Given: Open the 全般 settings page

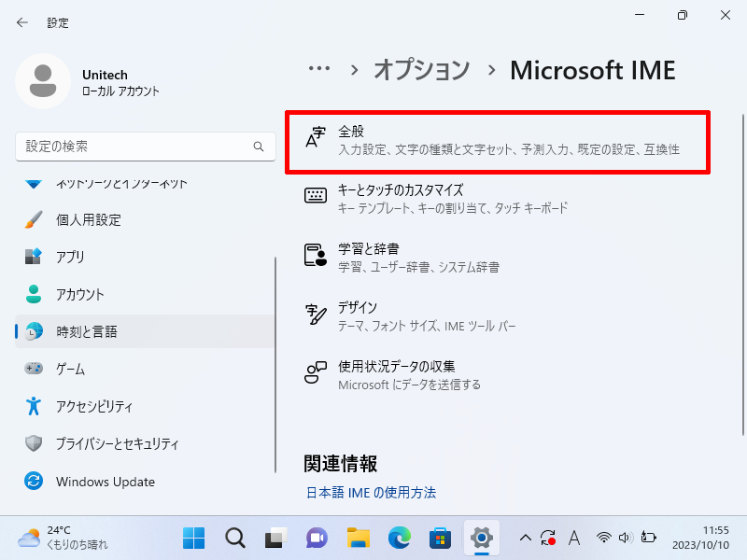Looking at the screenshot, I should tap(498, 142).
